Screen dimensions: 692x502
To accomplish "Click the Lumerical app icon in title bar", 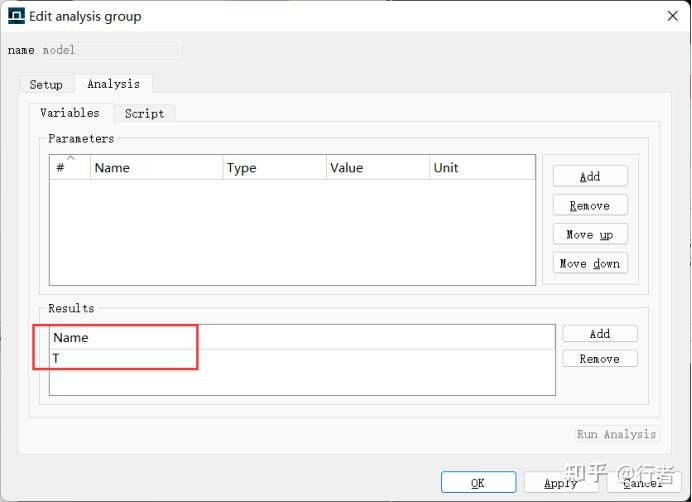I will pyautogui.click(x=17, y=15).
